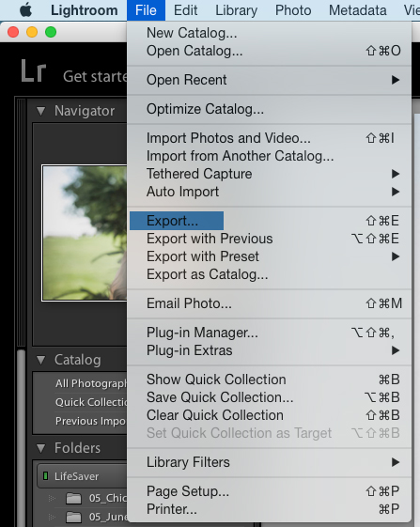
Task: Choose New Catalog... from File menu
Action: [x=269, y=33]
